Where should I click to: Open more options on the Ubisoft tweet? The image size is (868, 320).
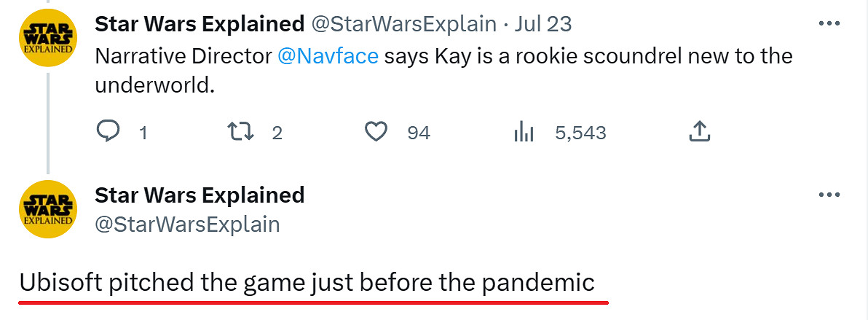pyautogui.click(x=829, y=195)
